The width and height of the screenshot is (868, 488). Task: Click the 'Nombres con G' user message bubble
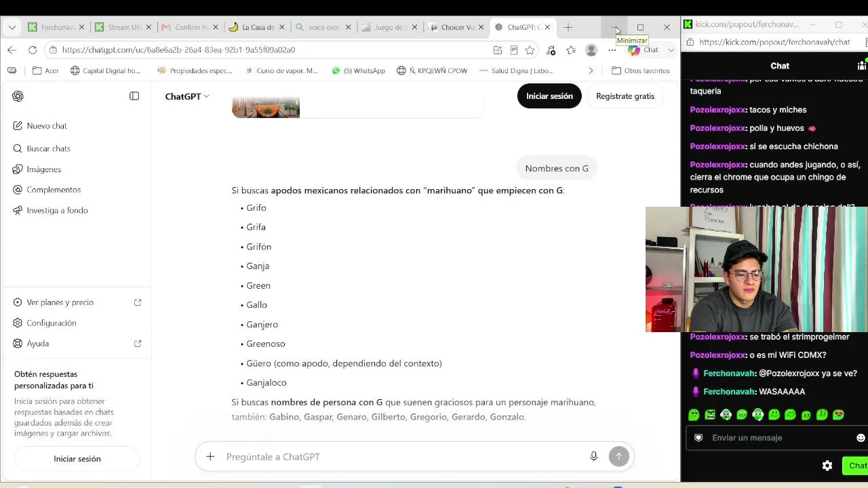tap(557, 168)
